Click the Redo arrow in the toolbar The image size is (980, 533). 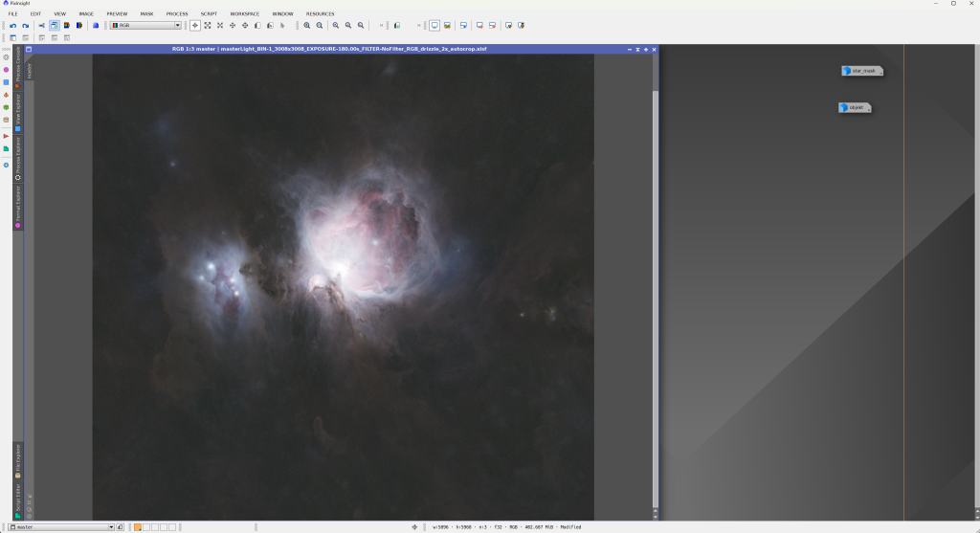25,26
